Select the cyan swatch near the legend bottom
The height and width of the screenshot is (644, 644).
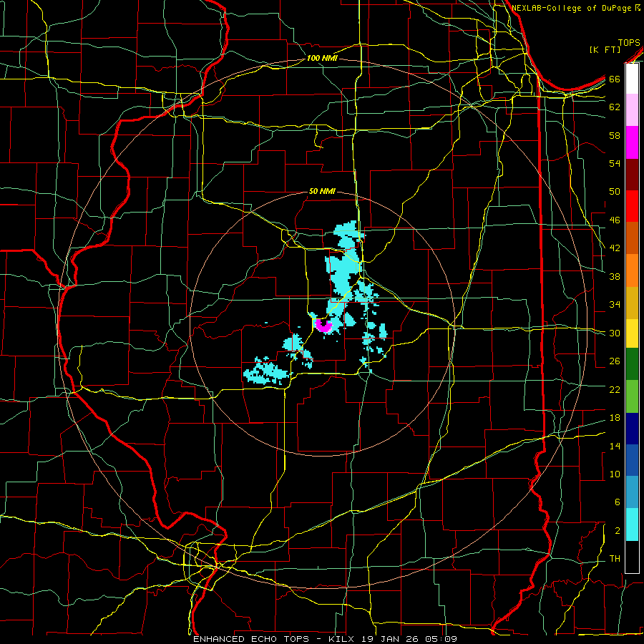click(x=632, y=525)
